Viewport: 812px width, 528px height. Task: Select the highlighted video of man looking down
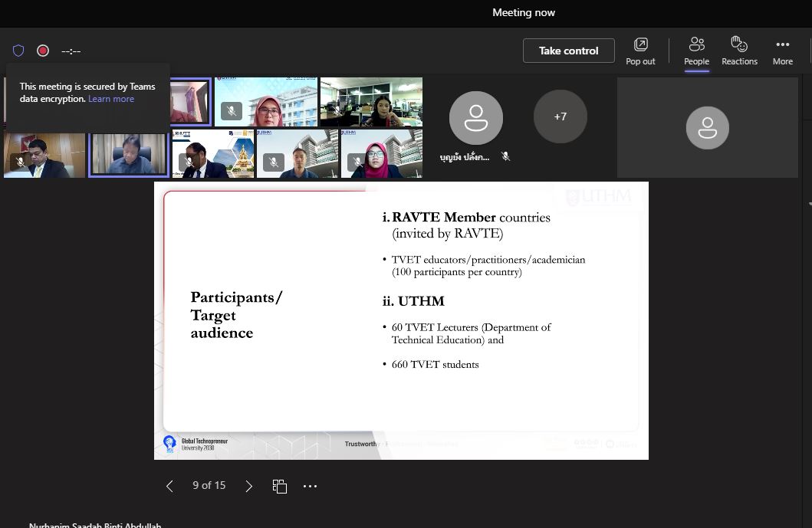[128, 155]
